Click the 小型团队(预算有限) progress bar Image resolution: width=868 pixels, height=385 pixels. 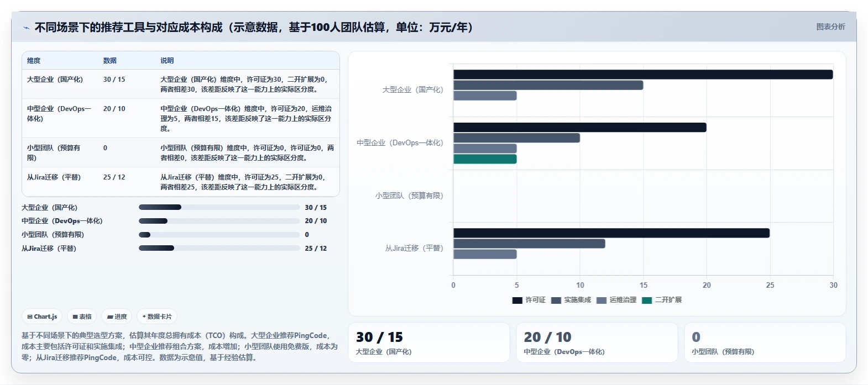[x=219, y=235]
